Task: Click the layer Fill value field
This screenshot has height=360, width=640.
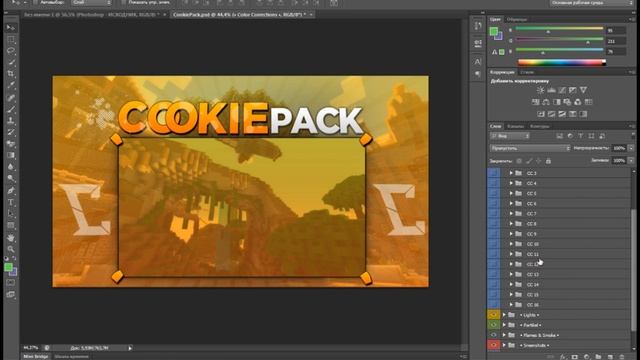Action: point(619,161)
